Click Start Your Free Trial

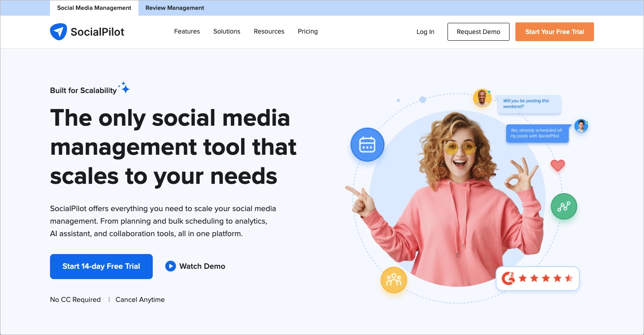[554, 31]
